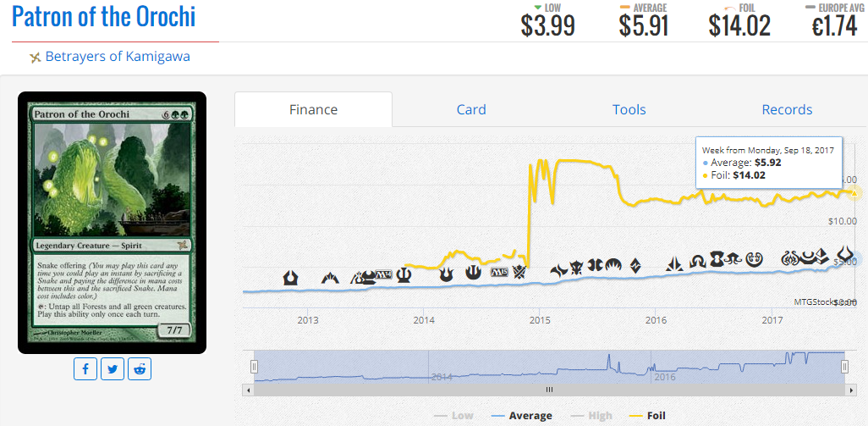Toggle the High series in legend
Screen dimensions: 868x426
(591, 416)
